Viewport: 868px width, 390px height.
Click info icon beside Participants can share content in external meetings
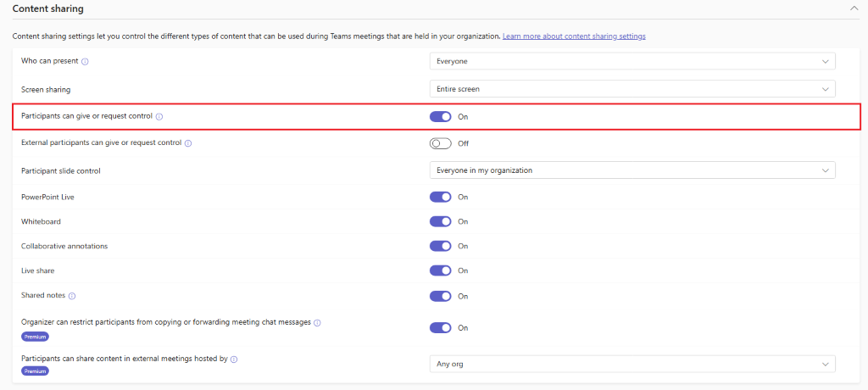click(234, 359)
